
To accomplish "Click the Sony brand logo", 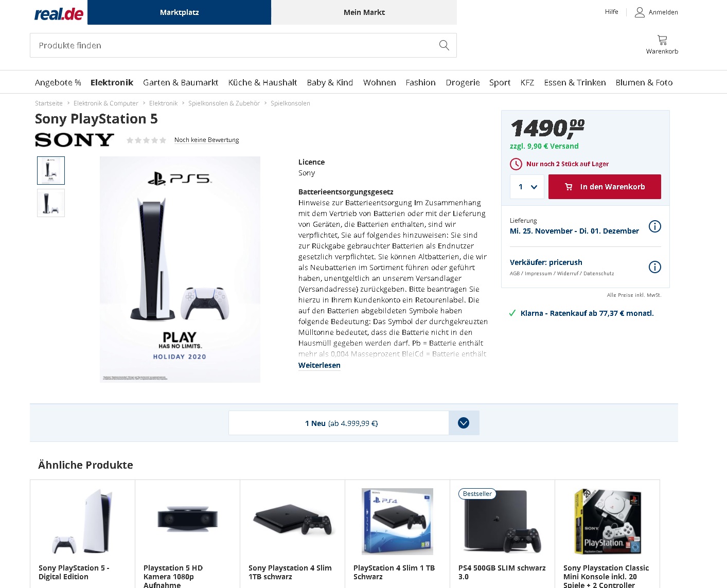I will click(x=75, y=140).
